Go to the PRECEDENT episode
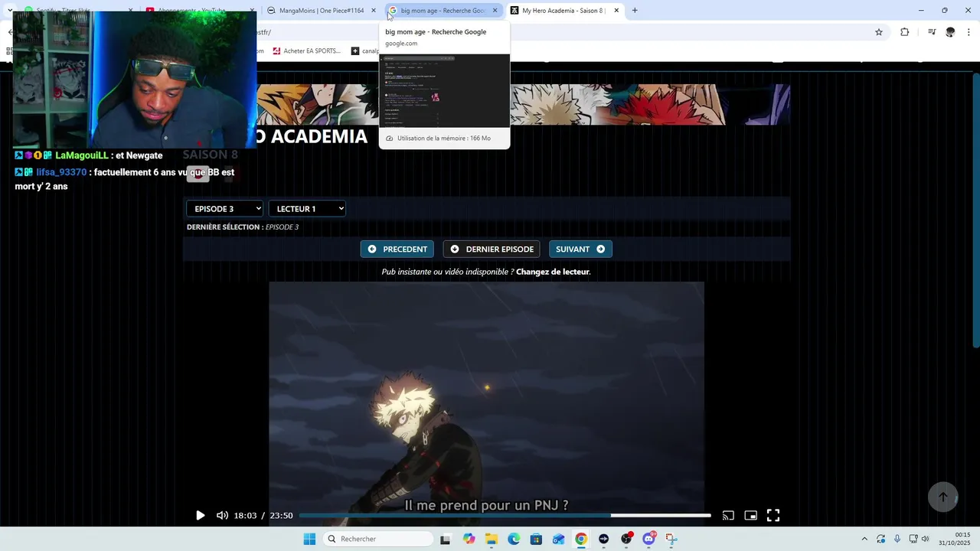The width and height of the screenshot is (980, 551). [x=397, y=249]
